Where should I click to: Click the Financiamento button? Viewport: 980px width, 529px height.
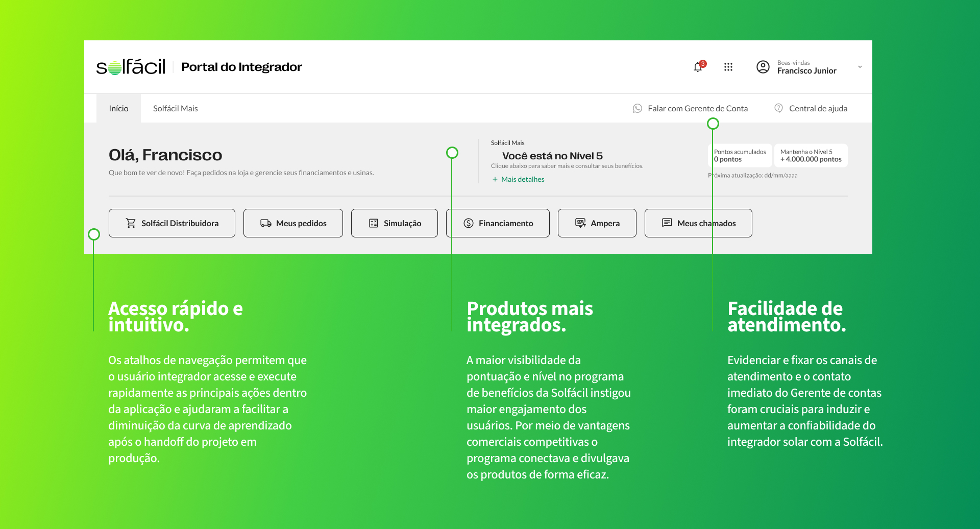498,223
